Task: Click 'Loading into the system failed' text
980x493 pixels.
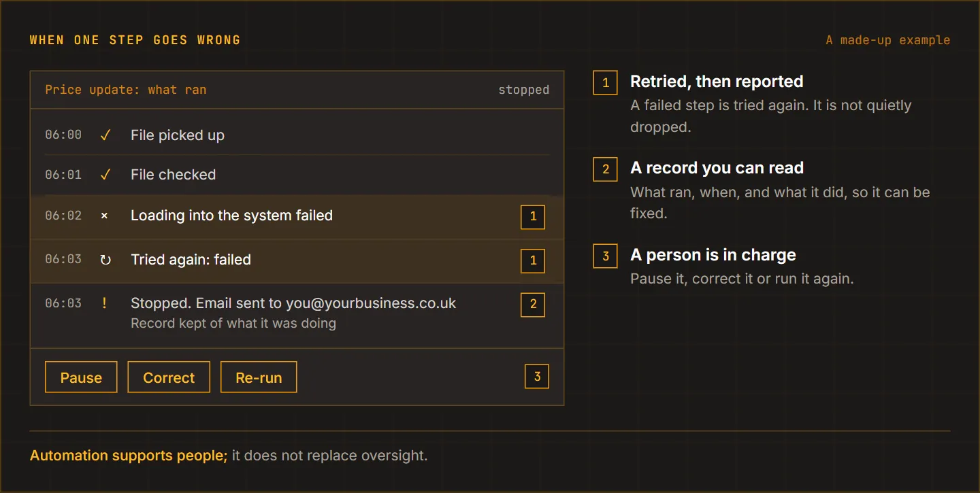Action: point(232,216)
